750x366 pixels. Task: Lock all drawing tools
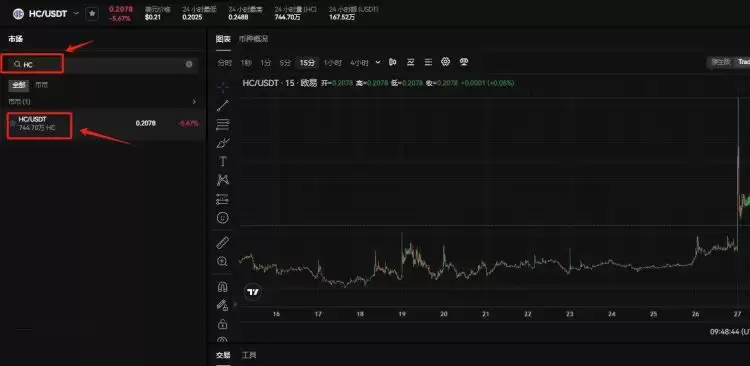click(x=223, y=324)
